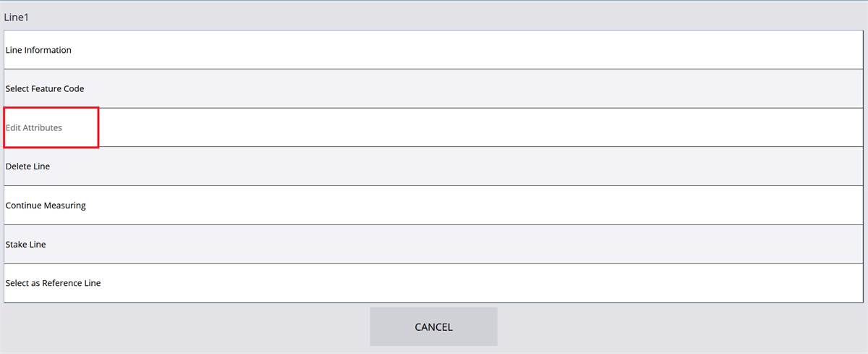Click the Delete Line text label
Viewport: 868px width, 354px height.
[x=27, y=167]
